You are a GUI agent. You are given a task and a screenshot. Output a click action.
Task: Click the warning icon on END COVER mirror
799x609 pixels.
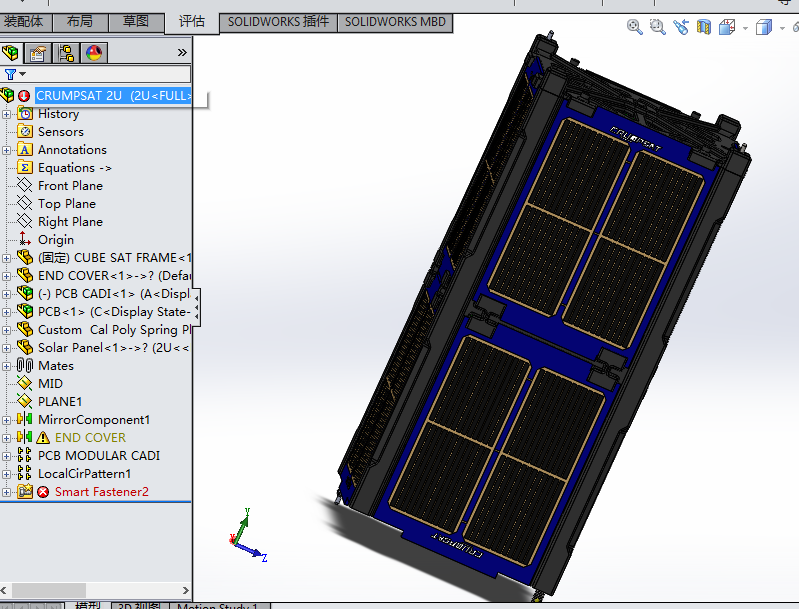tap(43, 438)
